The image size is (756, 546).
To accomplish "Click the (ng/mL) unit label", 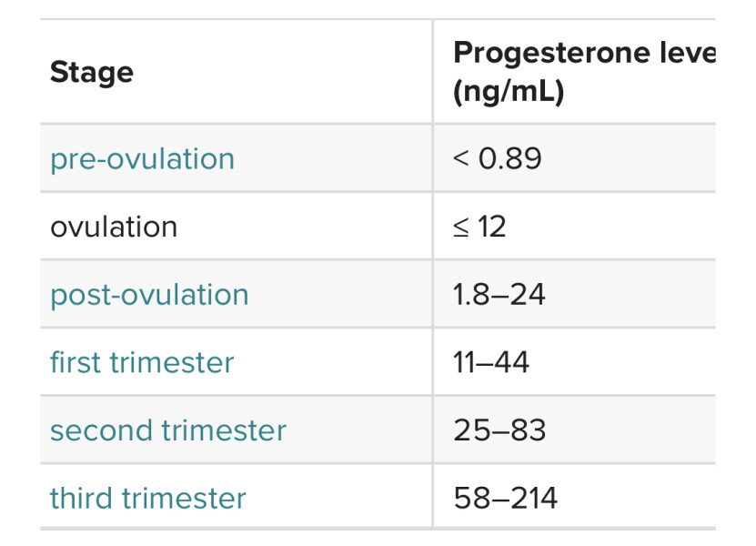I will (509, 93).
